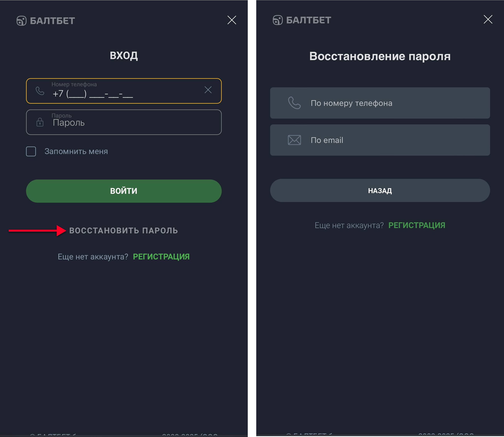Image resolution: width=504 pixels, height=437 pixels.
Task: Click the lock icon in the password field
Action: click(x=40, y=122)
